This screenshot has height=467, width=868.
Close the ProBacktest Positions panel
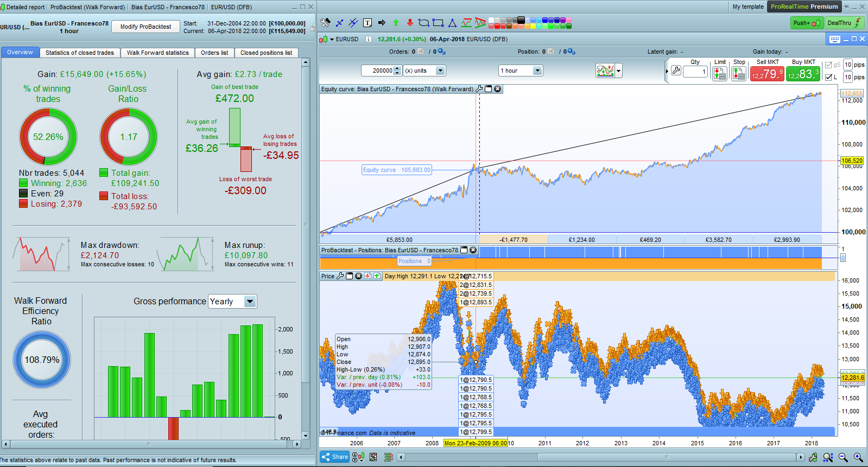(x=473, y=250)
